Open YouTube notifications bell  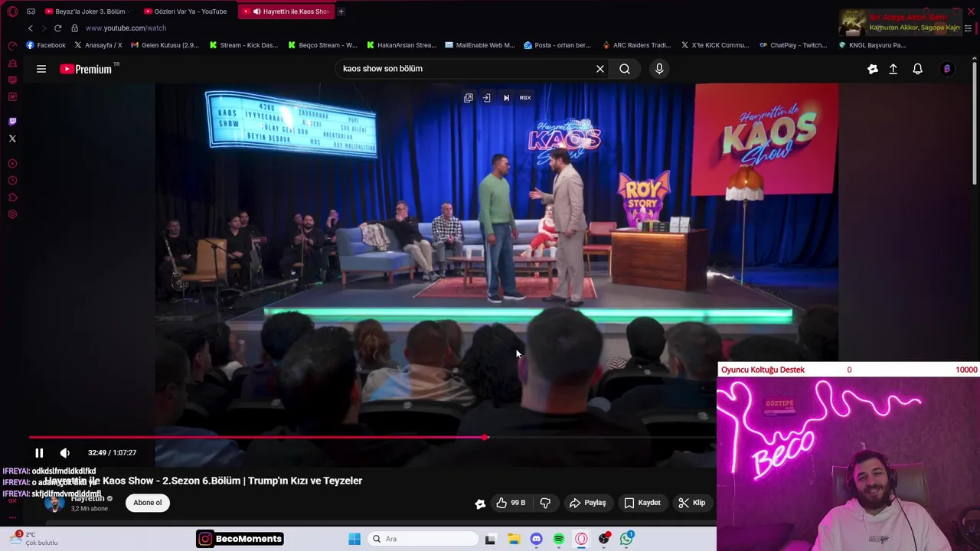coord(917,69)
